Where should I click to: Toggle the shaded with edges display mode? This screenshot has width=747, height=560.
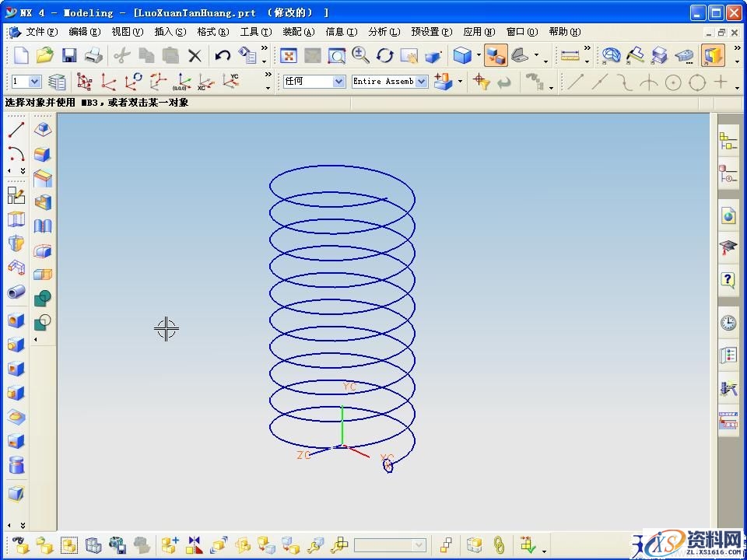[463, 55]
